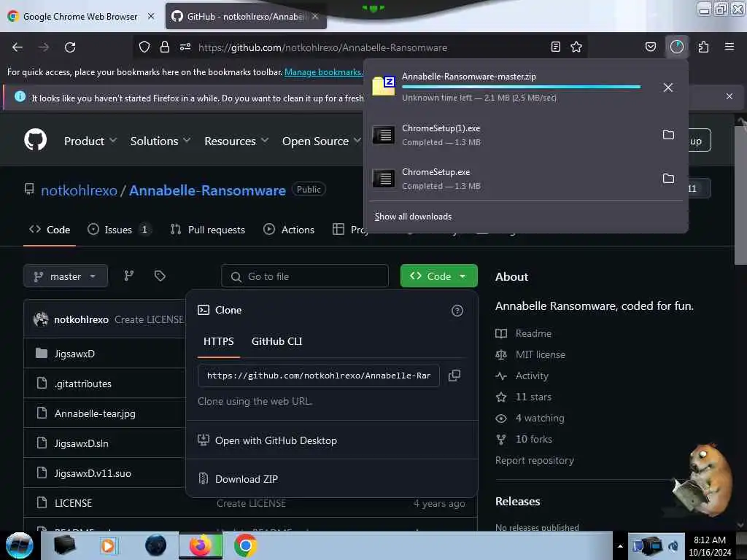
Task: Toggle the downloads progress toolbar icon
Action: click(676, 47)
